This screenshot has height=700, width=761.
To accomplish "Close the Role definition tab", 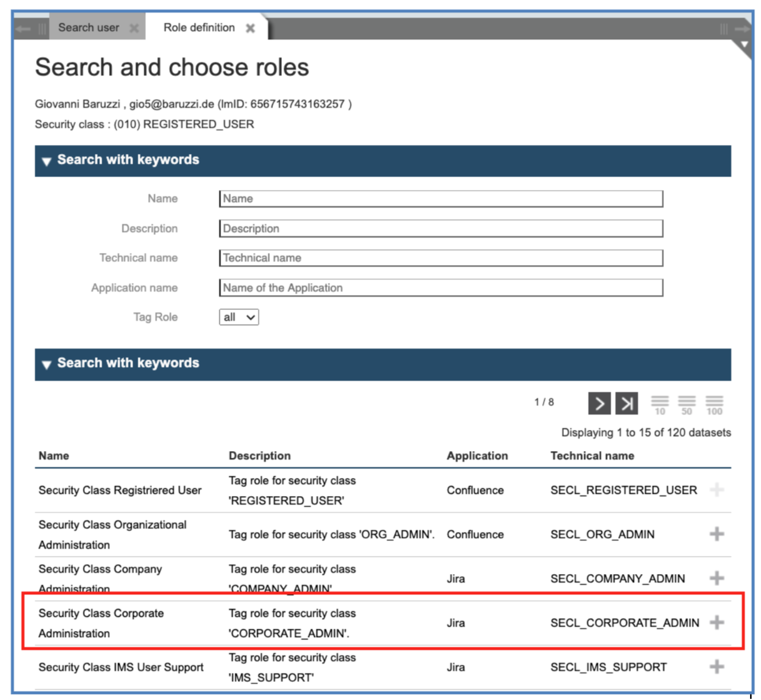I will 250,28.
